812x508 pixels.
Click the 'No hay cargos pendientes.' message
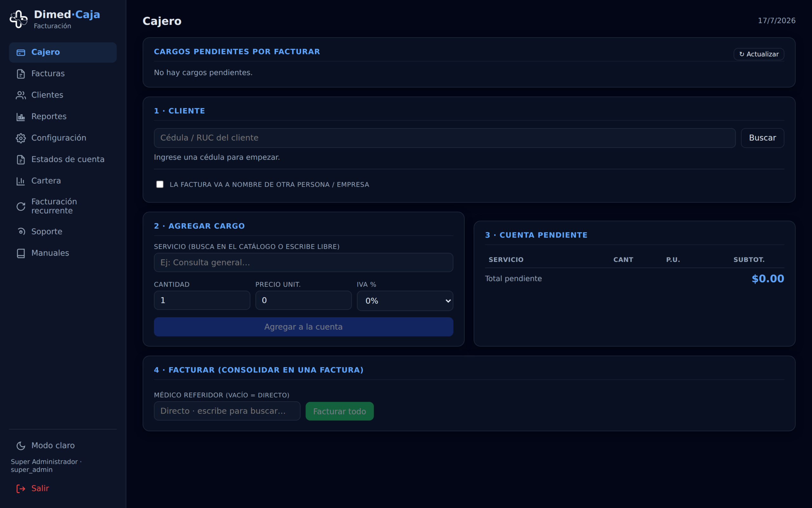pos(203,73)
